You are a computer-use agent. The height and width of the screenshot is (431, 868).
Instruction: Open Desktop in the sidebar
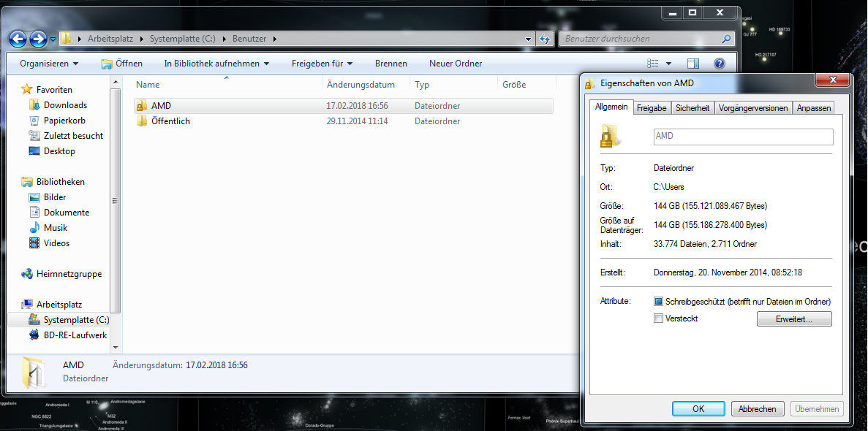point(51,151)
